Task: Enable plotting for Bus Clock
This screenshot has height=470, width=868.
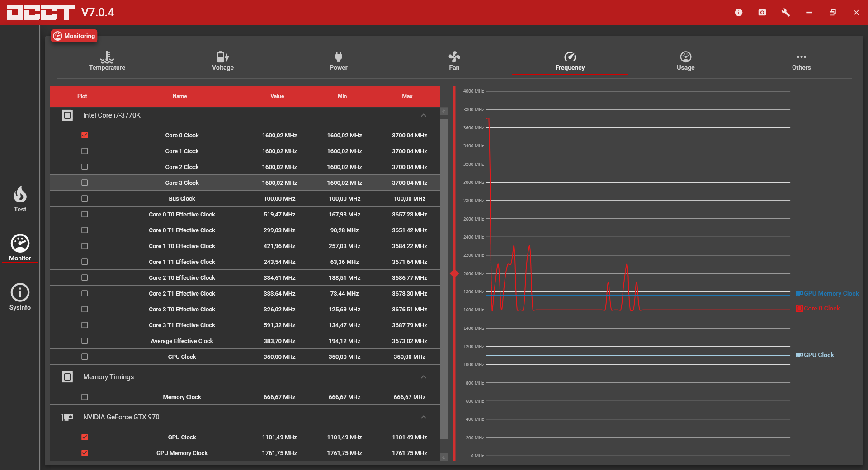Action: 85,198
